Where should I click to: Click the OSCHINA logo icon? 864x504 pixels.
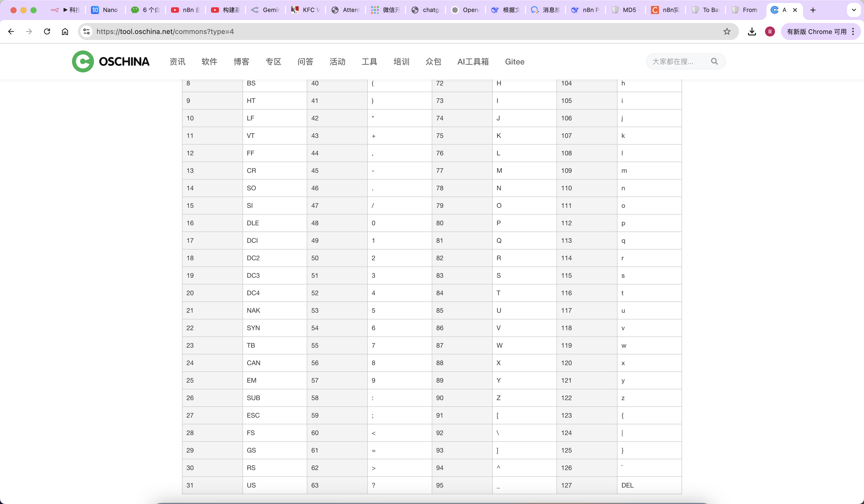[x=83, y=61]
